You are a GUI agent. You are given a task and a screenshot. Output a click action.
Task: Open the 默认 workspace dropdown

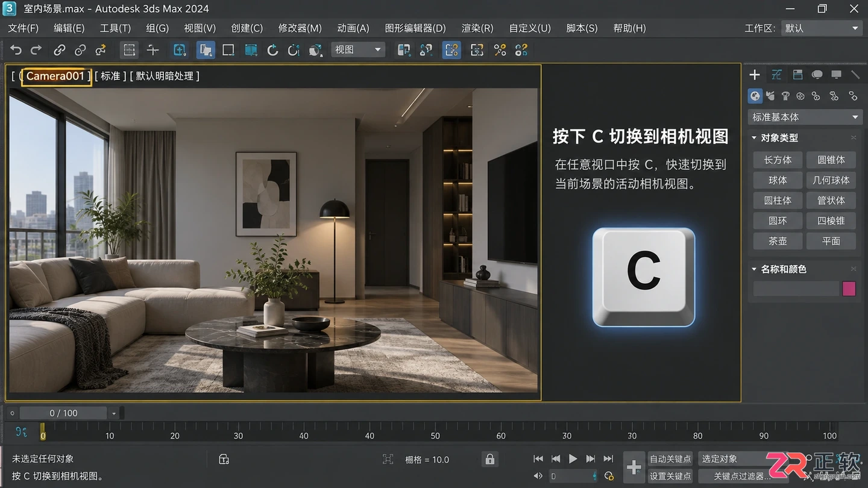click(822, 28)
